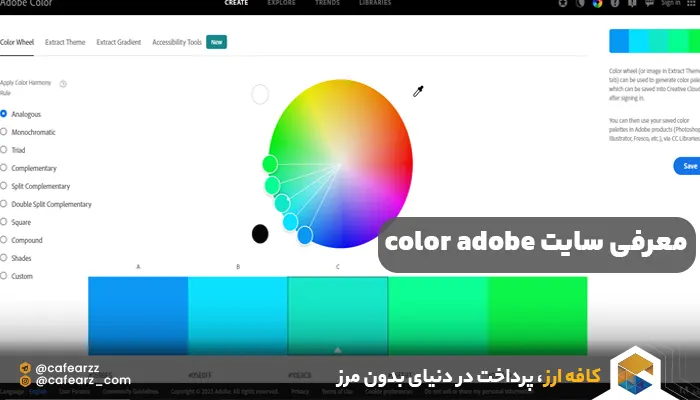Click the base color triangle marker on swatch C
Screen dimensions: 700x400
pos(338,350)
